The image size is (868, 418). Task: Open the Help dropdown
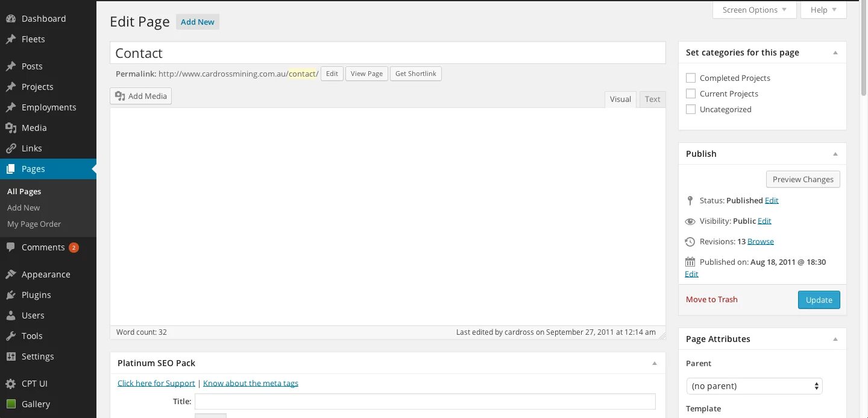point(823,10)
